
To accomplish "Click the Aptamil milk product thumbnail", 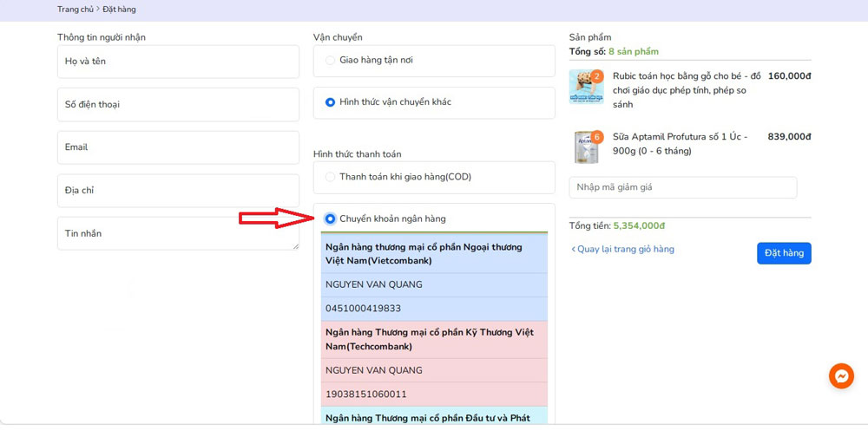I will coord(586,147).
